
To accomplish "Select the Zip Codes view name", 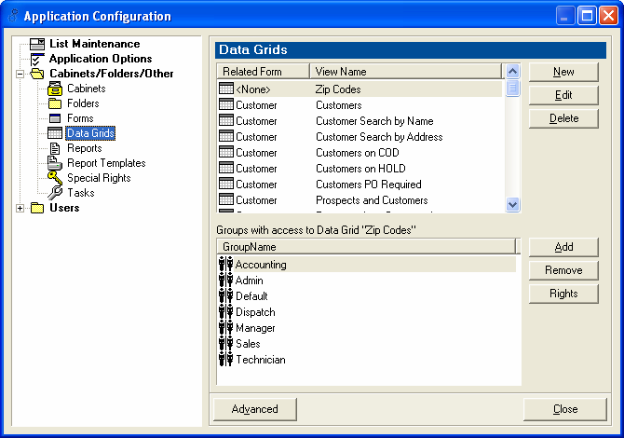I will [338, 89].
